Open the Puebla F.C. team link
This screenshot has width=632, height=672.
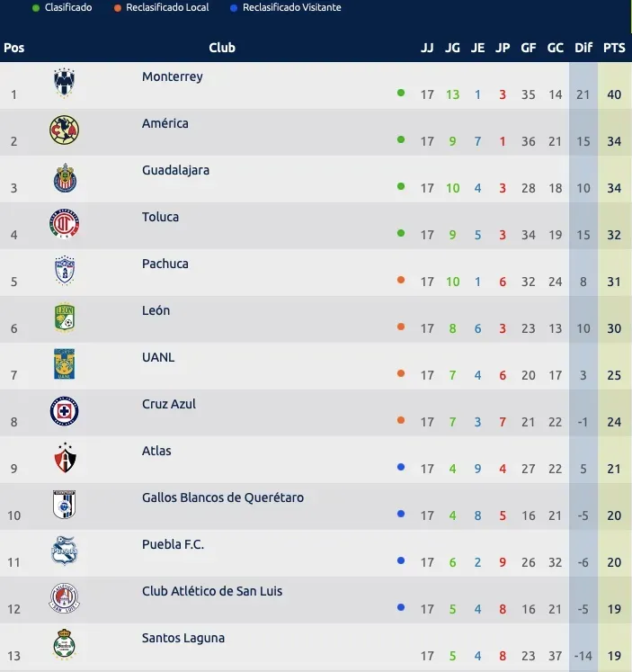[173, 544]
